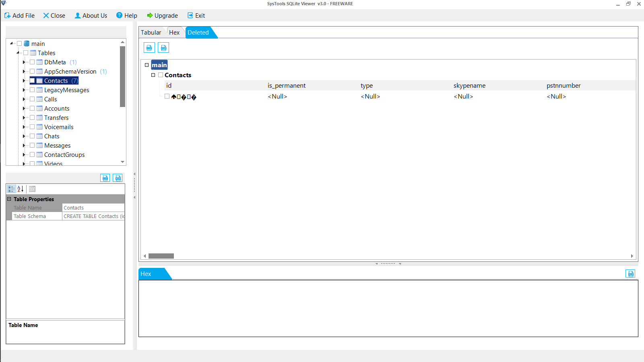Image resolution: width=644 pixels, height=362 pixels.
Task: Collapse the Table Properties section
Action: pos(9,199)
